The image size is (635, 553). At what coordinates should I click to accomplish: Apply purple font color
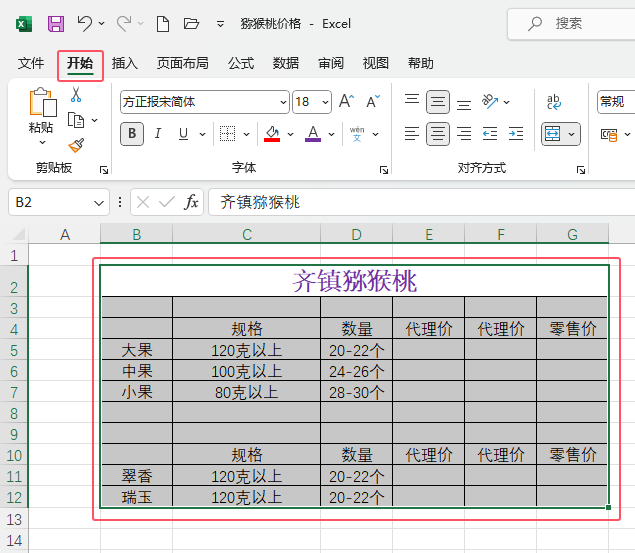point(313,134)
